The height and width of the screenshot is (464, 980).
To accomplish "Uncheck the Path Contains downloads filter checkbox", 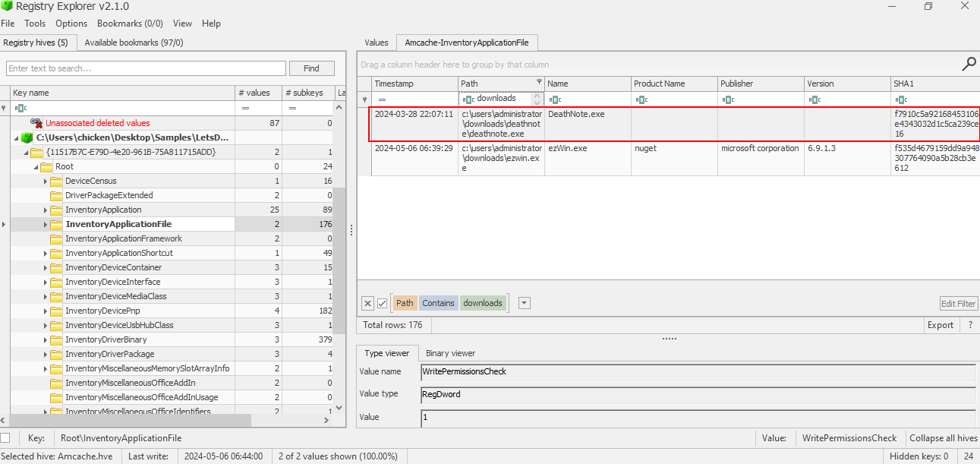I will [383, 303].
